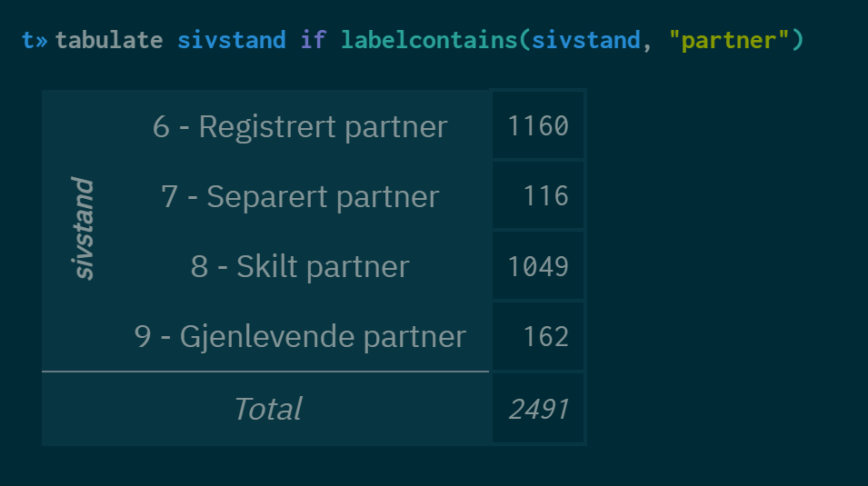
Task: Select the "9 - Gjenlevende partner" row label
Action: [300, 336]
